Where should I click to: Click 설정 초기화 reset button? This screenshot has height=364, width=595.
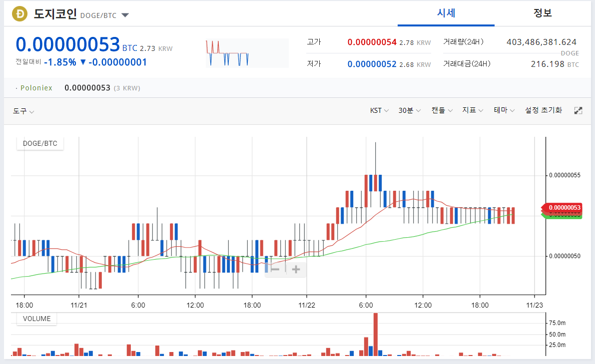click(544, 110)
